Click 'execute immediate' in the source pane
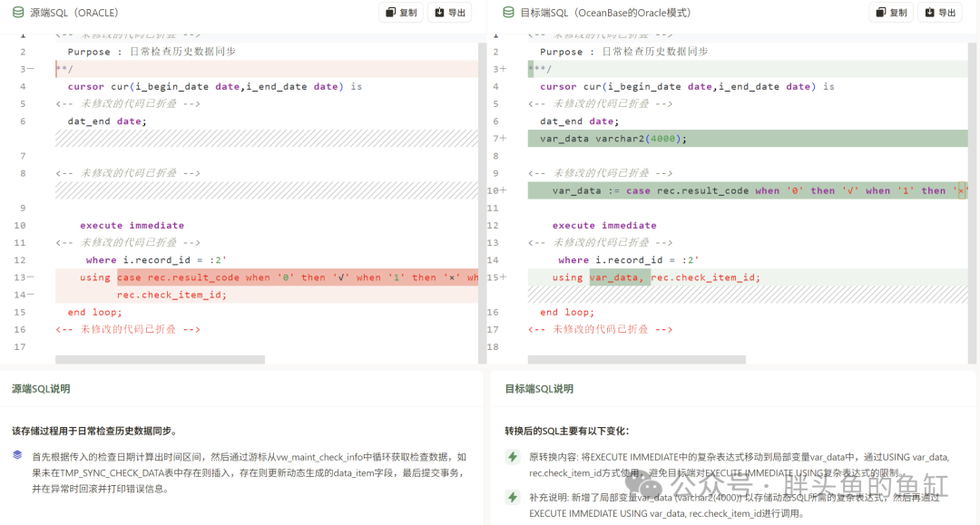Viewport: 980px width, 525px height. [x=132, y=226]
